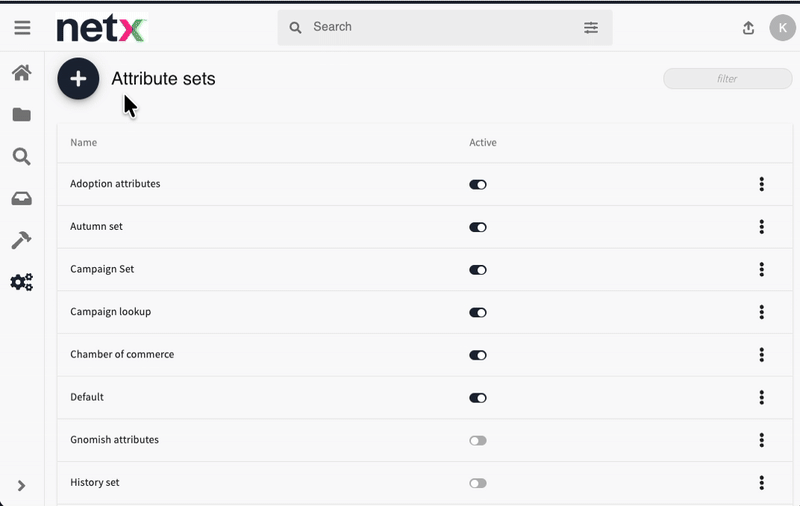Open the system settings gears icon

click(21, 282)
